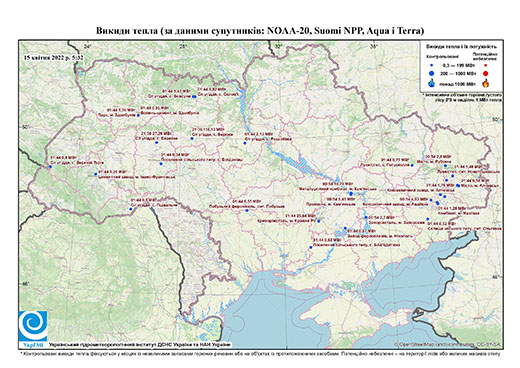The height and width of the screenshot is (368, 520).
Task: Click the 'Коксохімічний завод, м. Авдіївка' label
Action: pyautogui.click(x=396, y=203)
